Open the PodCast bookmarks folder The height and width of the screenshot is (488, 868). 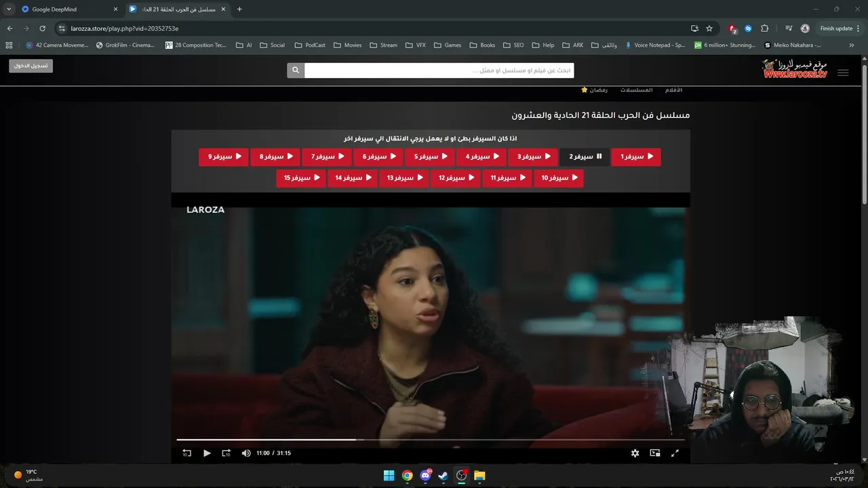[310, 45]
